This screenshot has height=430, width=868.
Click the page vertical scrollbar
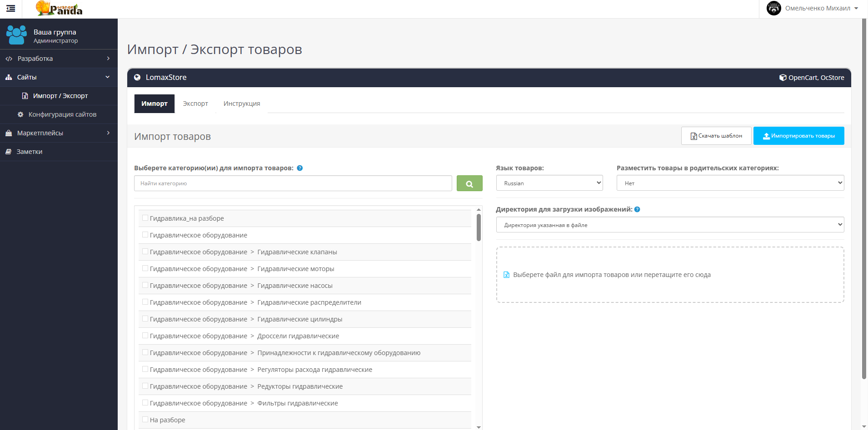(x=864, y=198)
